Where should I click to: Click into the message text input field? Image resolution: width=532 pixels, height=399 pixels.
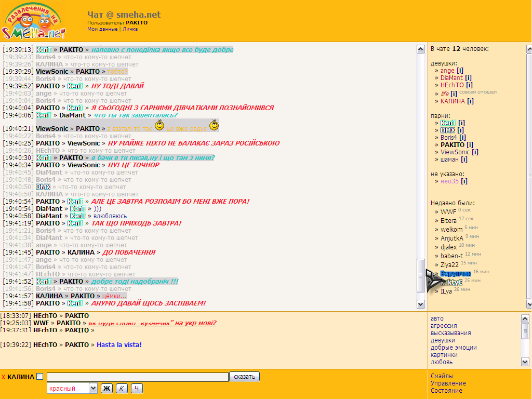tap(137, 377)
